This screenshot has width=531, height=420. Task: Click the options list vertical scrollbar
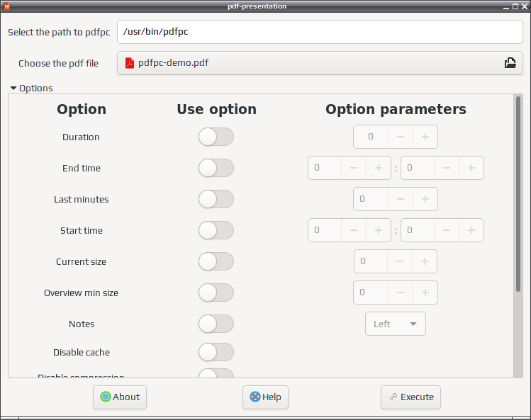(518, 194)
